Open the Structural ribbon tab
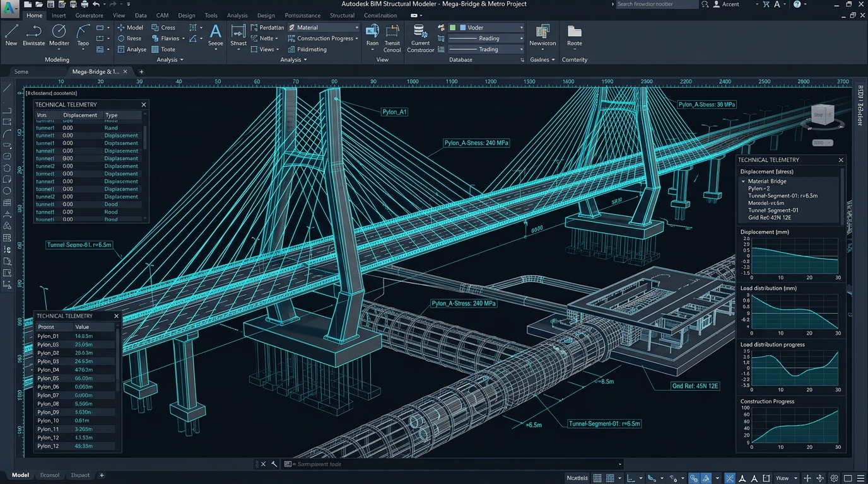 point(342,15)
